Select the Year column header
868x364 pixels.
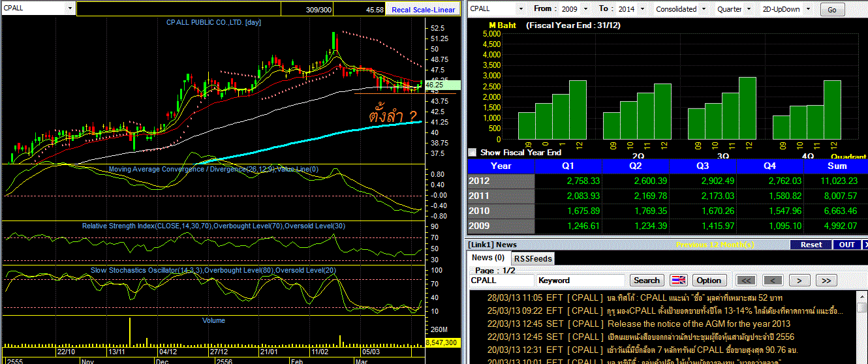coord(501,166)
